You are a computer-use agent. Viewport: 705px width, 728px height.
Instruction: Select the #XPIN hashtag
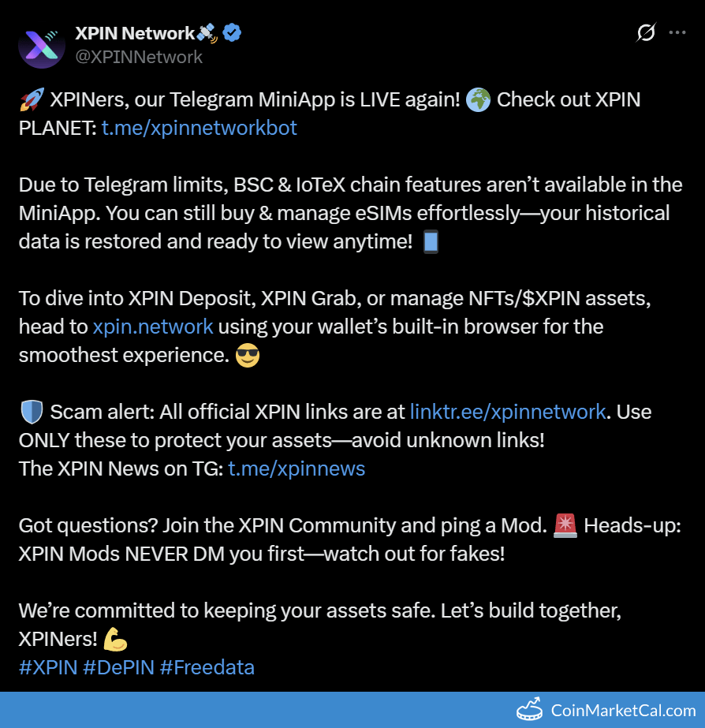tap(48, 667)
